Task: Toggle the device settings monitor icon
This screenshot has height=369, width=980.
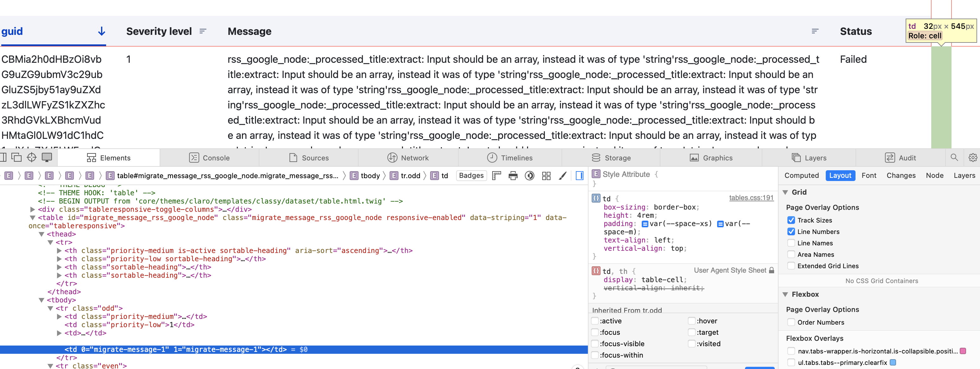Action: pyautogui.click(x=47, y=157)
